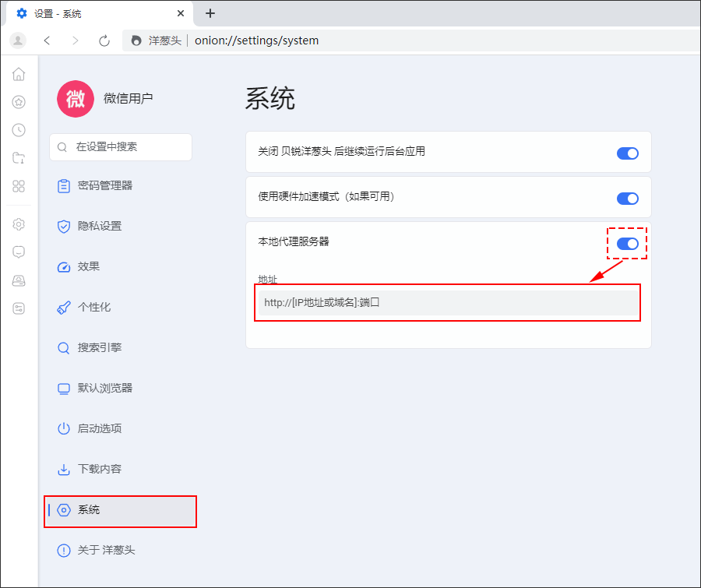Select 系统 in settings menu

pos(121,510)
